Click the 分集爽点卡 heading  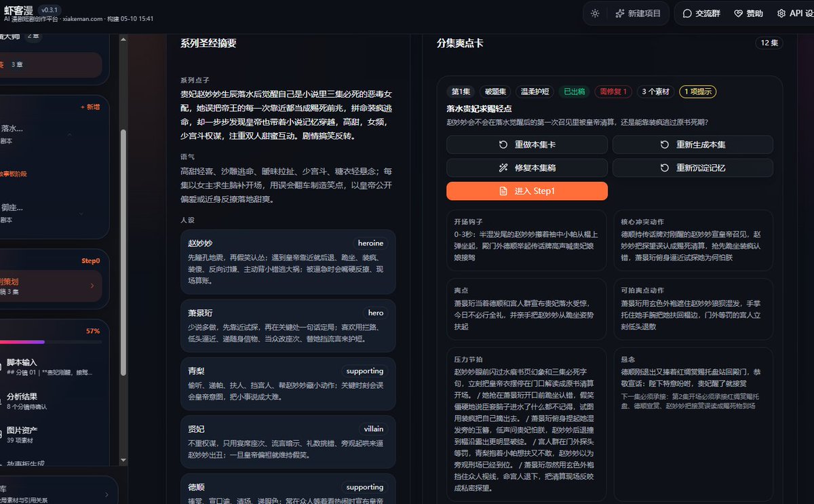(x=460, y=43)
